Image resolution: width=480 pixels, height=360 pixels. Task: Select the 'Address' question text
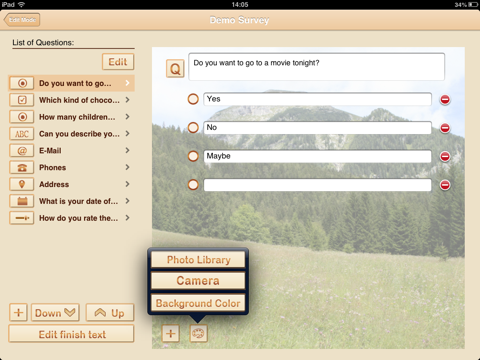54,184
